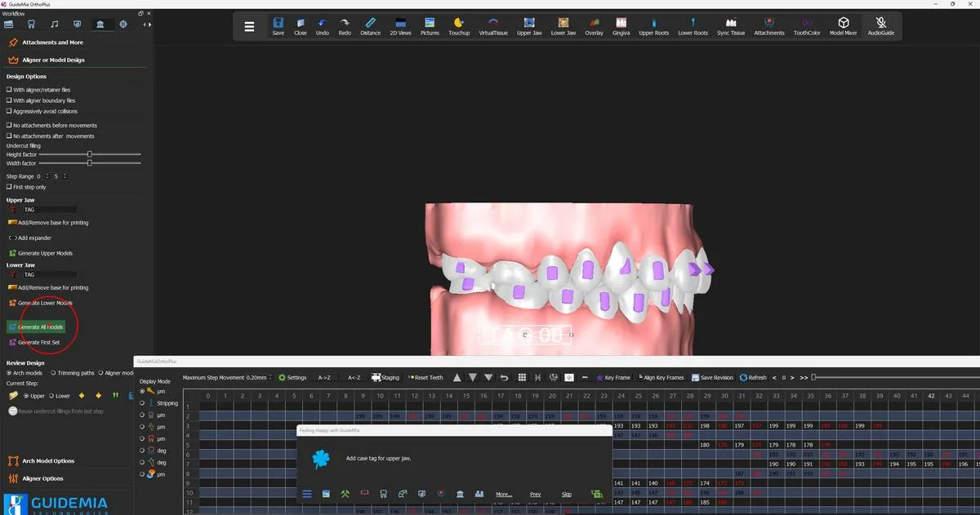Click the Overlay toolbar icon
The width and height of the screenshot is (980, 515).
[x=594, y=26]
